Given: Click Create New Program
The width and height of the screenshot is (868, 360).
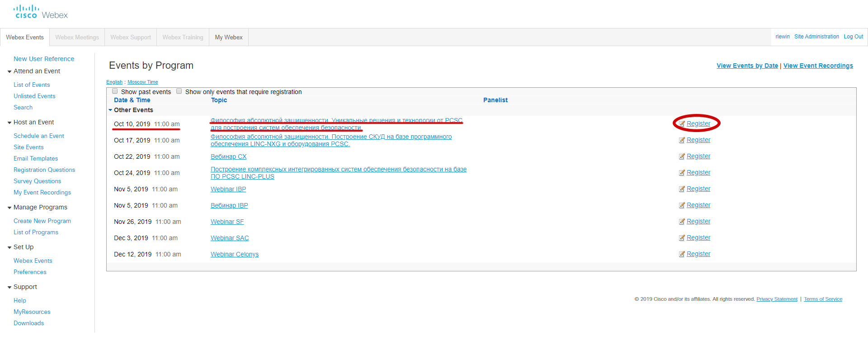Looking at the screenshot, I should click(42, 221).
